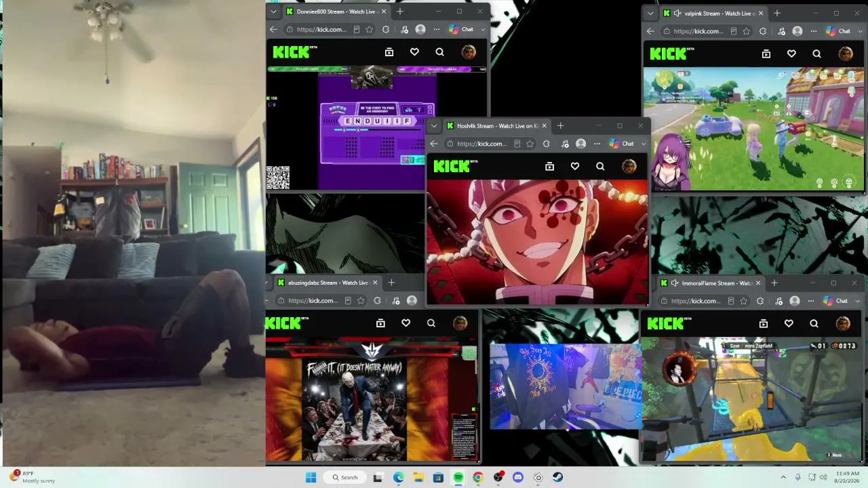The width and height of the screenshot is (868, 488).
Task: Open Extensions in Donniee800 browser window
Action: pos(387,30)
